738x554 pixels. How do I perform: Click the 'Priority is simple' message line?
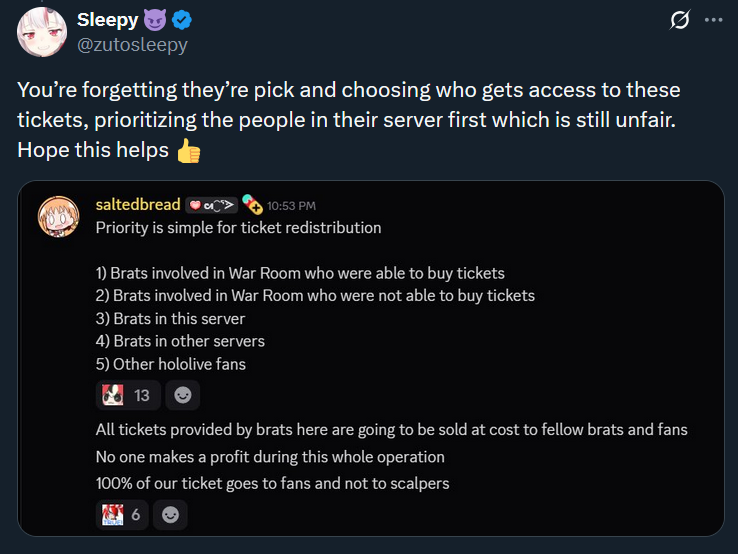[x=238, y=227]
